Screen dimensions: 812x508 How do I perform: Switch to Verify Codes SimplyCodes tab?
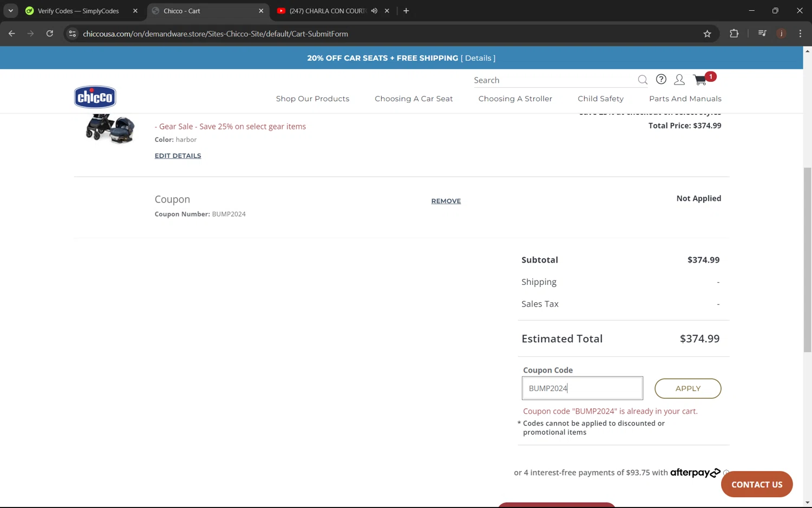[x=78, y=11]
